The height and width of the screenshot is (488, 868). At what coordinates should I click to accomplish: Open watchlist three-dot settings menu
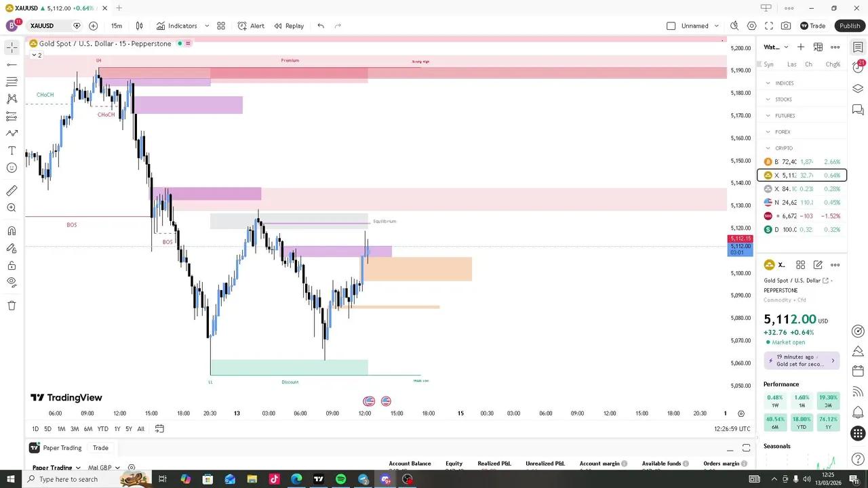click(x=835, y=47)
